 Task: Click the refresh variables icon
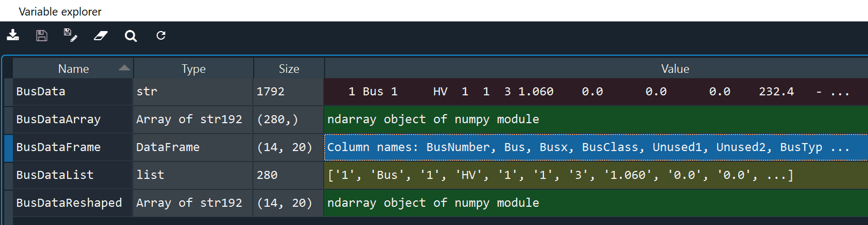[161, 35]
